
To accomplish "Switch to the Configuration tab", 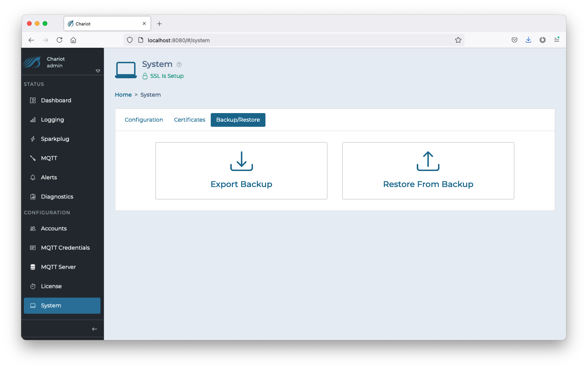I will point(144,120).
